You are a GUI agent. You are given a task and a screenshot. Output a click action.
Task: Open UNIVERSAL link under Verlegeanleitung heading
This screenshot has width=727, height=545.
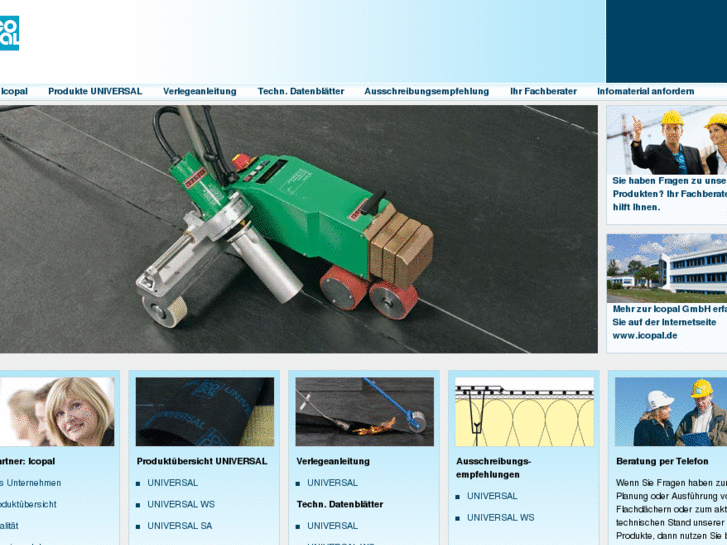tap(332, 483)
